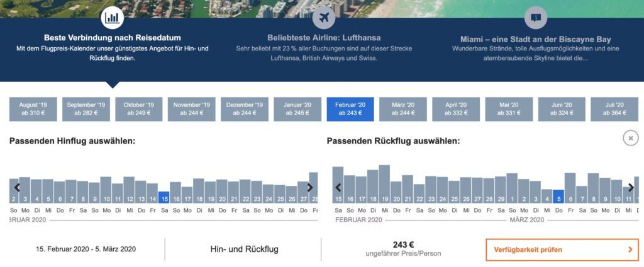Select the August '19 month tab
The width and height of the screenshot is (644, 267).
33,109
